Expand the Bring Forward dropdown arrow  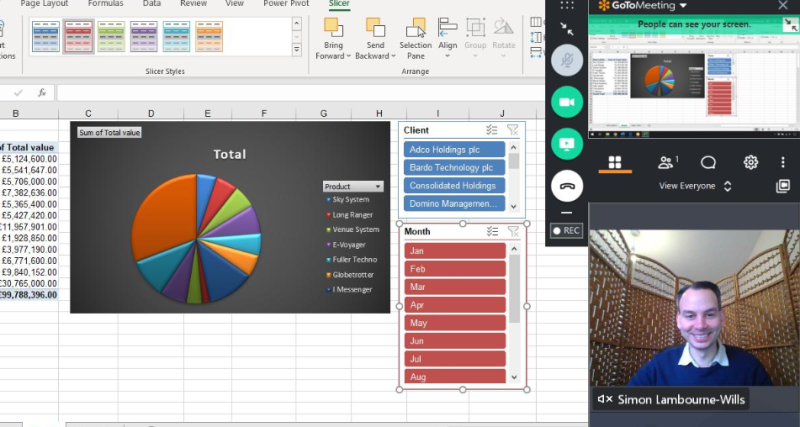click(348, 56)
